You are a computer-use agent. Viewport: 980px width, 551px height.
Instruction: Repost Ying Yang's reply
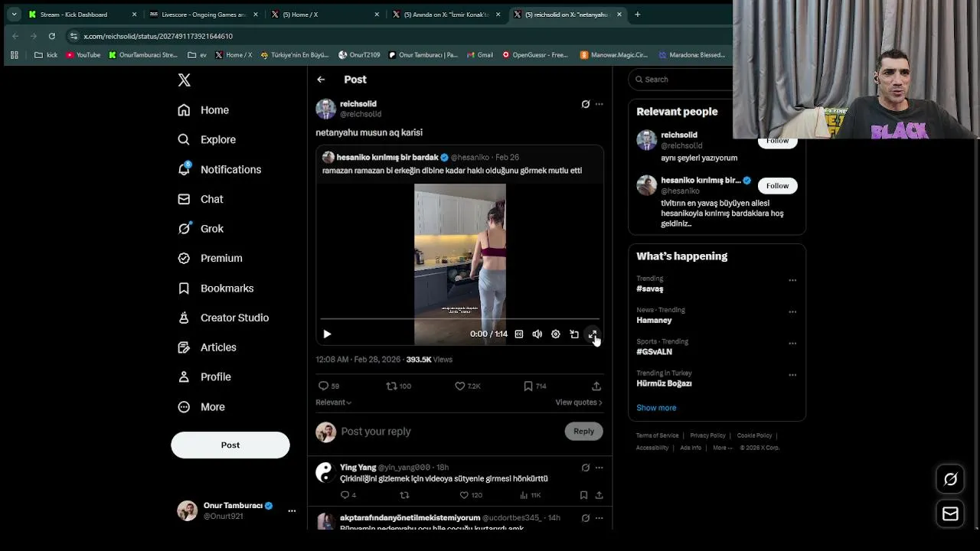pos(404,495)
